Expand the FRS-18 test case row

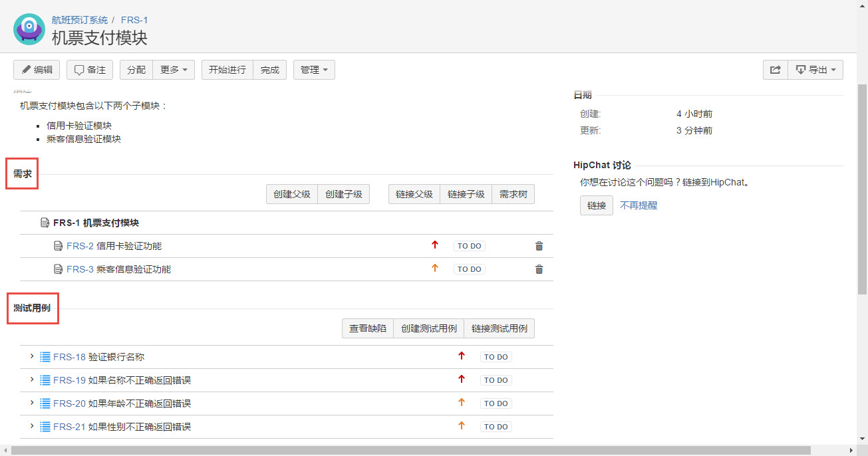pyautogui.click(x=32, y=357)
